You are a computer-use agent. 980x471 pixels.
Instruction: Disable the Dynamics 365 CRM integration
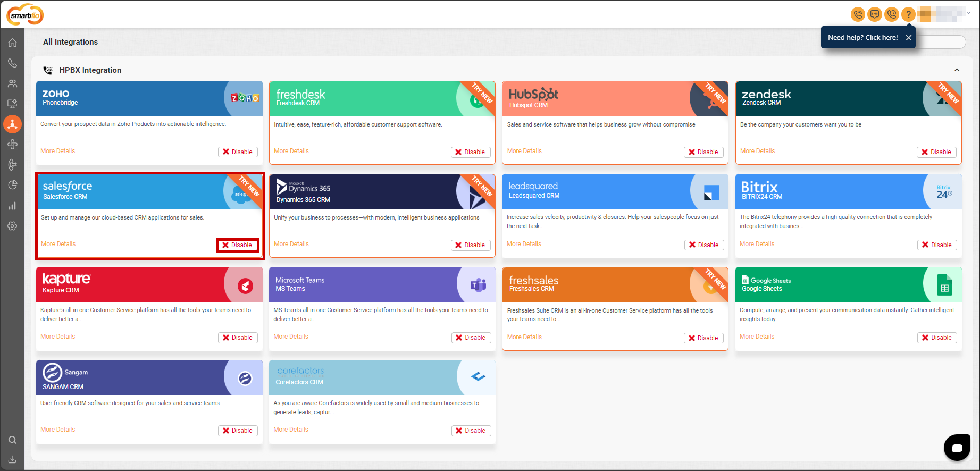[471, 245]
